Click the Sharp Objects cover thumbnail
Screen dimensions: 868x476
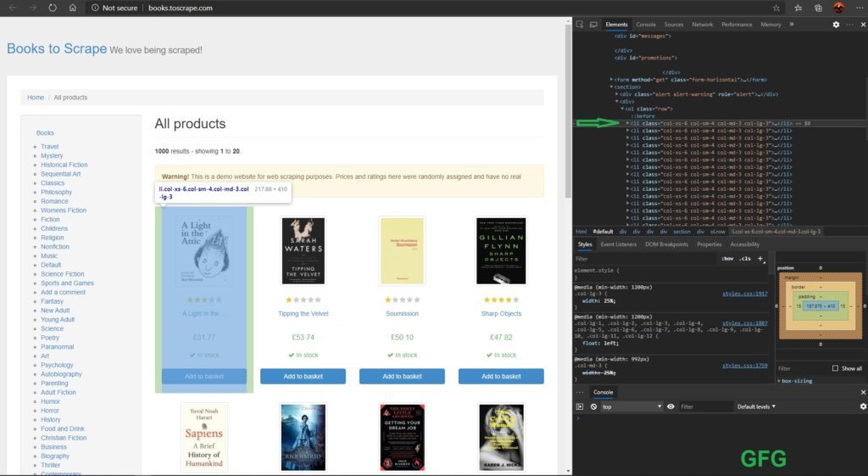coord(501,251)
